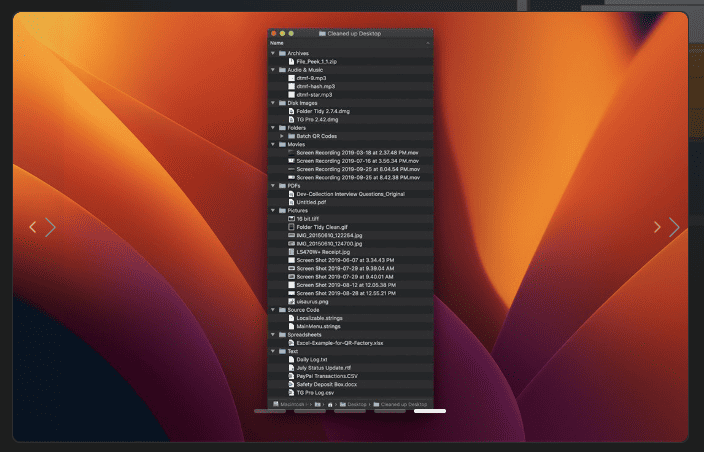Select Screen Recording 2019-03-18 at 2.37.48 PM
This screenshot has width=704, height=452.
coord(357,153)
